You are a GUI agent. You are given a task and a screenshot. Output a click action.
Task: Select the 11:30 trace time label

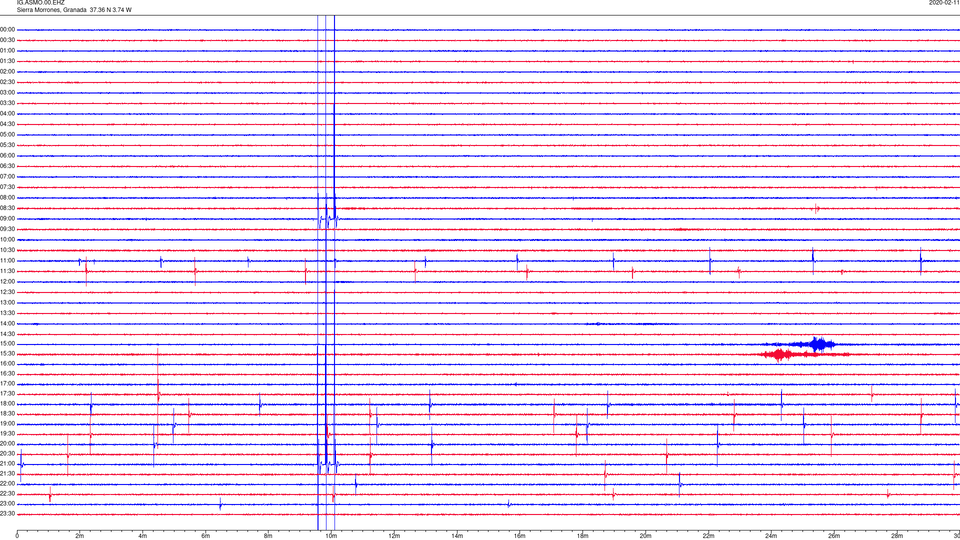(x=8, y=271)
